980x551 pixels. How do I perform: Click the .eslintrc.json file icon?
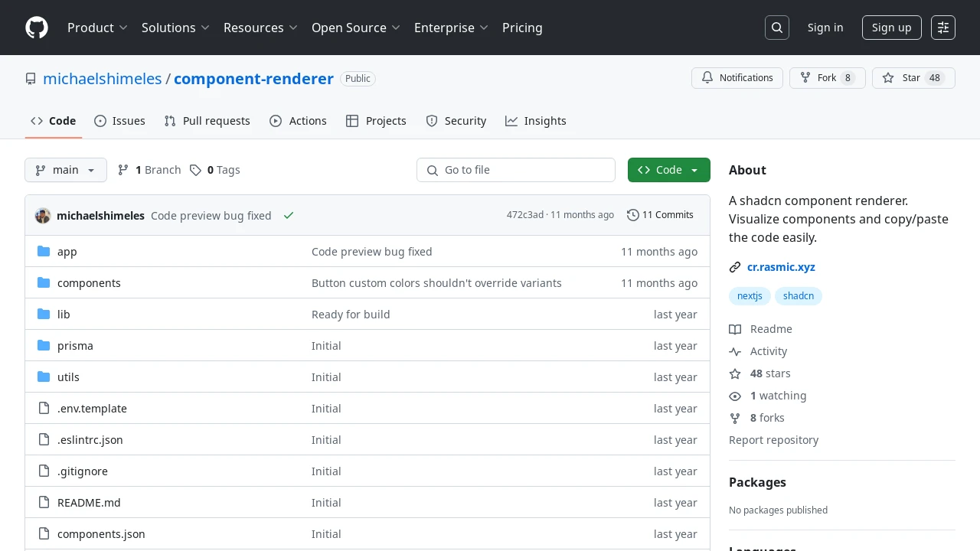[x=44, y=440]
